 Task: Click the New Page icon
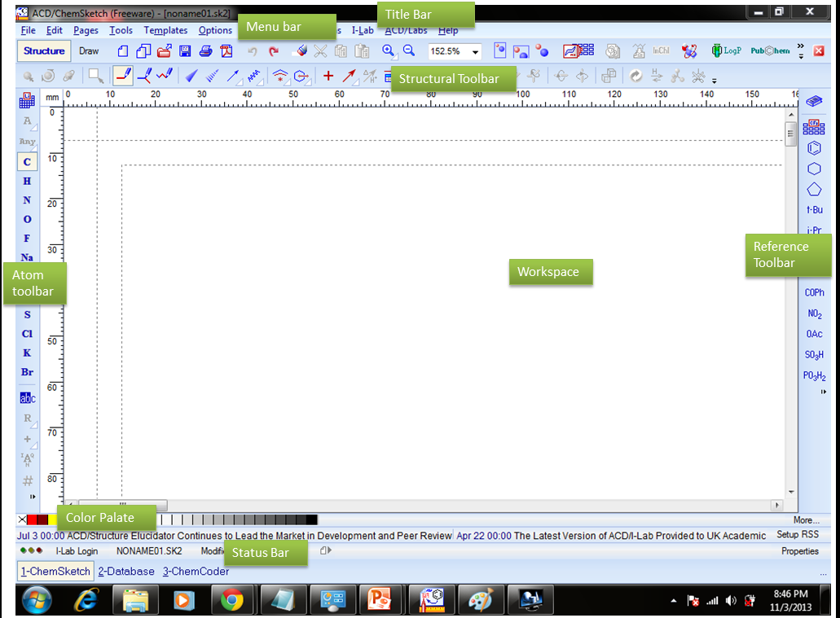(123, 50)
